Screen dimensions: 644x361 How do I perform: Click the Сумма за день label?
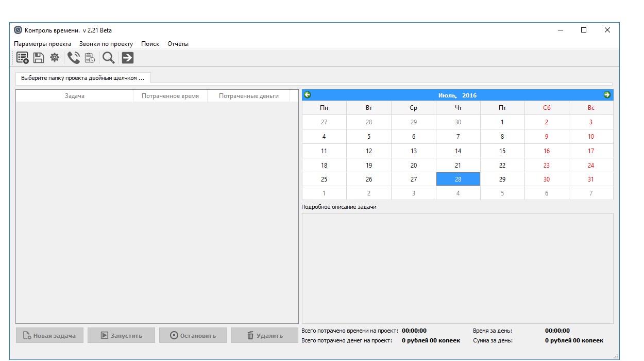(x=493, y=340)
